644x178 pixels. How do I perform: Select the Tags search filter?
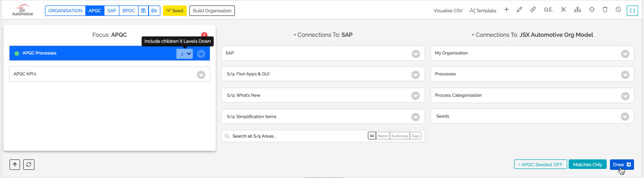coord(416,136)
